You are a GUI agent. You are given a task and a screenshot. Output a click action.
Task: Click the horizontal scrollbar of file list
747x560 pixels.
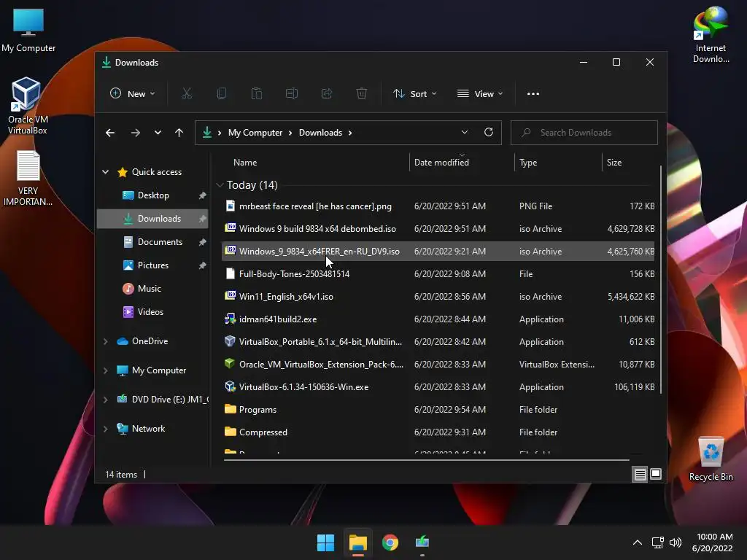426,460
